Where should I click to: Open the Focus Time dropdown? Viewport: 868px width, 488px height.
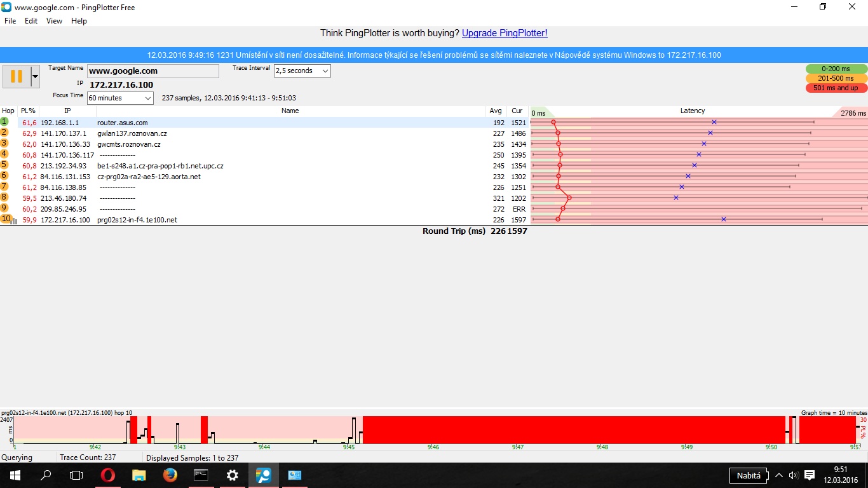click(x=148, y=98)
